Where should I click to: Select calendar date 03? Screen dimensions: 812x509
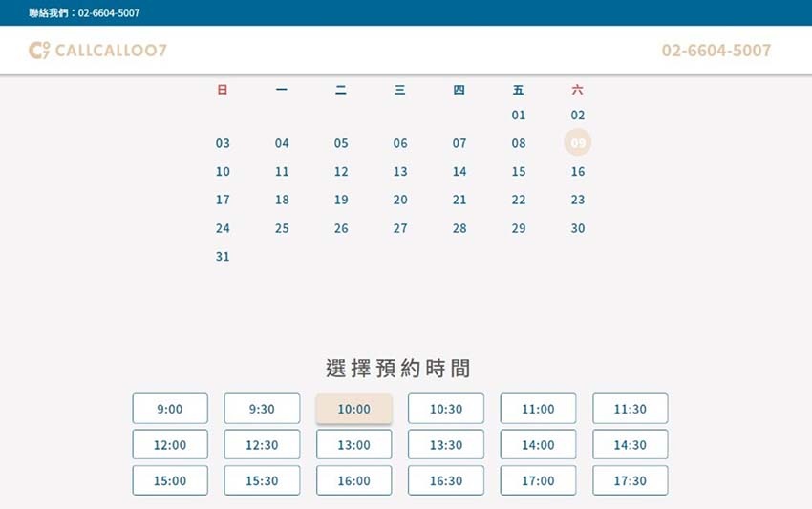(x=223, y=143)
